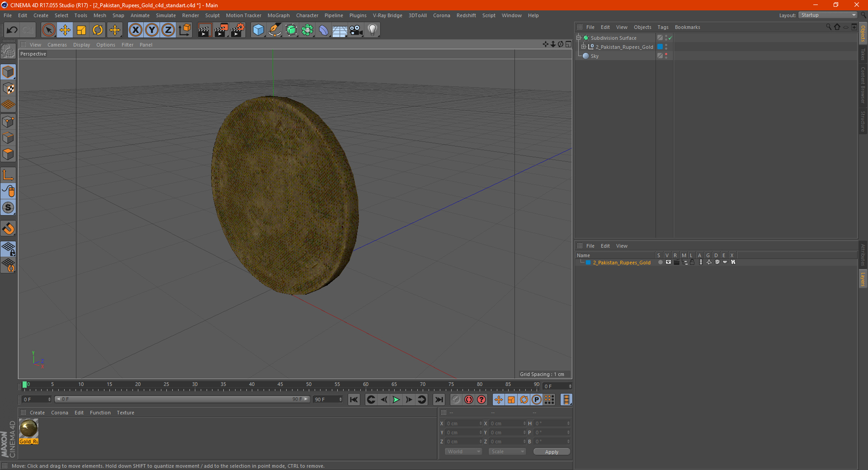
Task: Open the MoGraph menu
Action: tap(278, 15)
